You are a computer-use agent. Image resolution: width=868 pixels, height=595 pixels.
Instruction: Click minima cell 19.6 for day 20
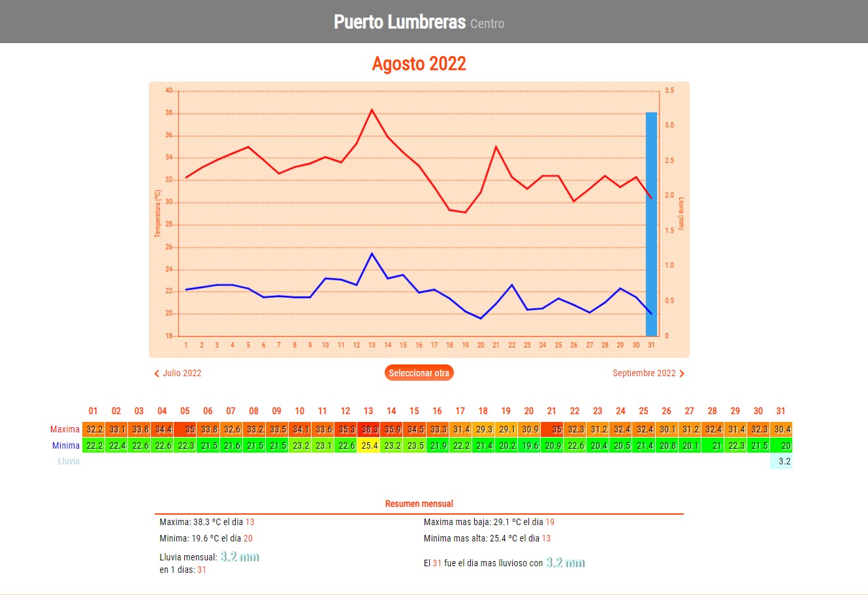(529, 445)
